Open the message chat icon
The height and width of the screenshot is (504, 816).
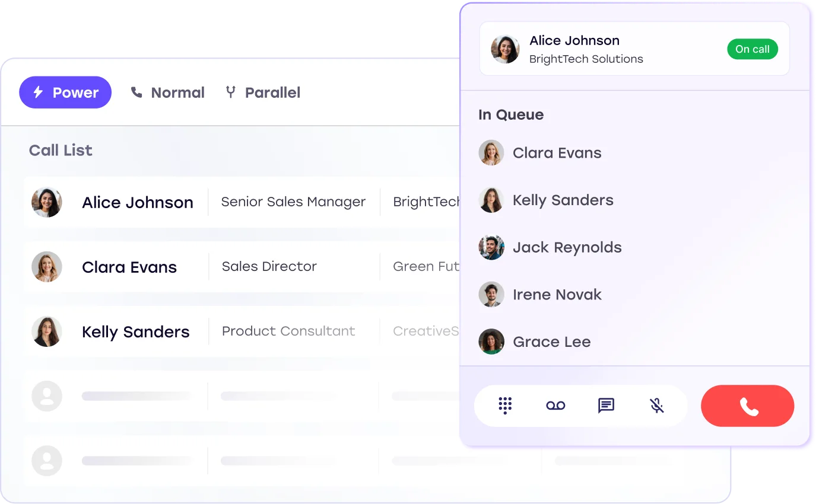606,406
